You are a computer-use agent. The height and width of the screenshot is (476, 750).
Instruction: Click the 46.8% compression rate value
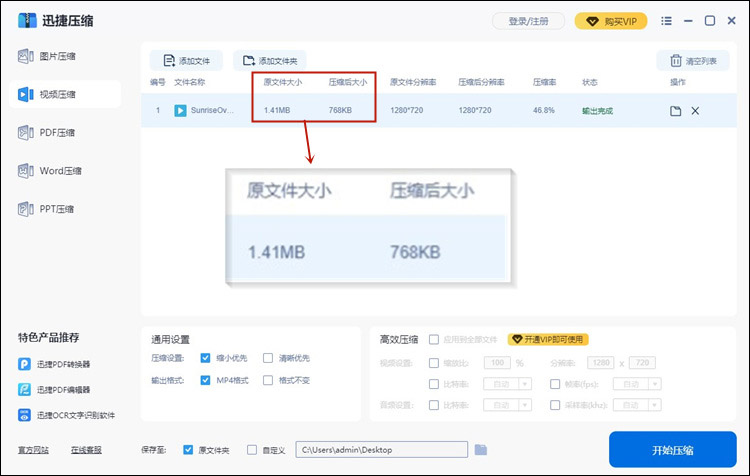(x=544, y=110)
